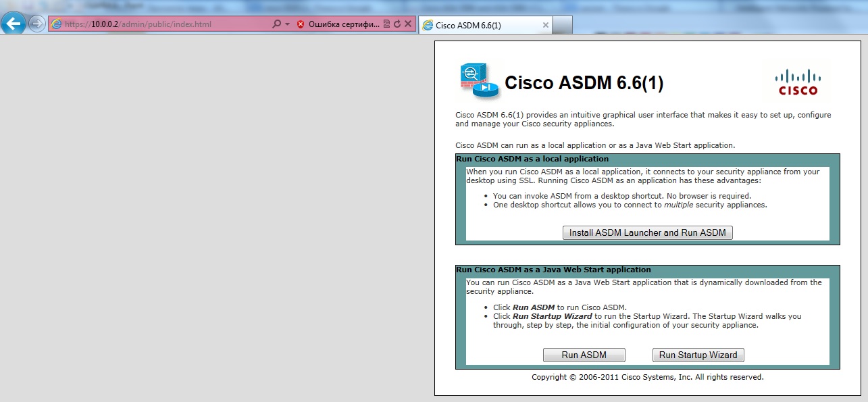Open the address bar autocomplete dropdown arrow
This screenshot has width=868, height=402.
click(287, 24)
